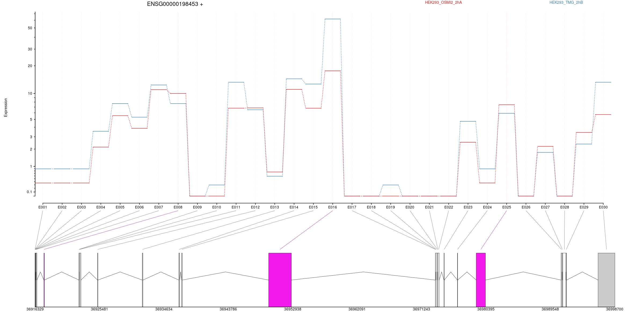
Task: Click y-axis tick value 0.1
Action: point(29,192)
